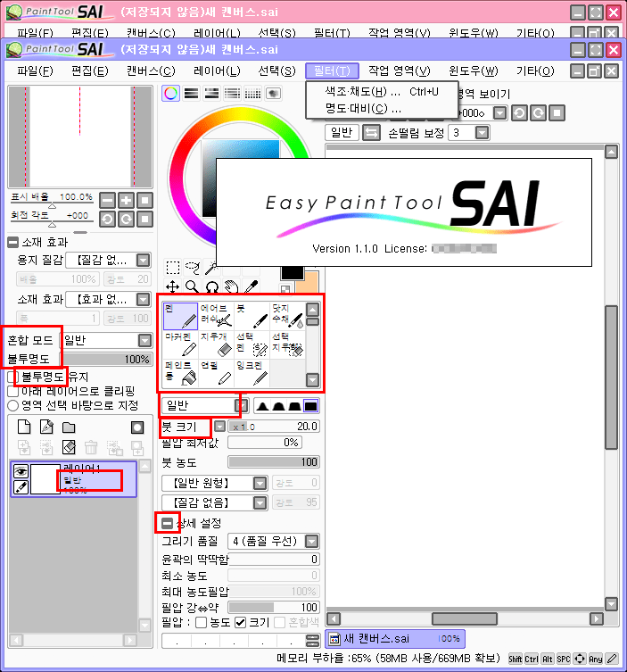Image resolution: width=627 pixels, height=672 pixels.
Task: Collapse the 상세 설정 section
Action: [x=167, y=523]
